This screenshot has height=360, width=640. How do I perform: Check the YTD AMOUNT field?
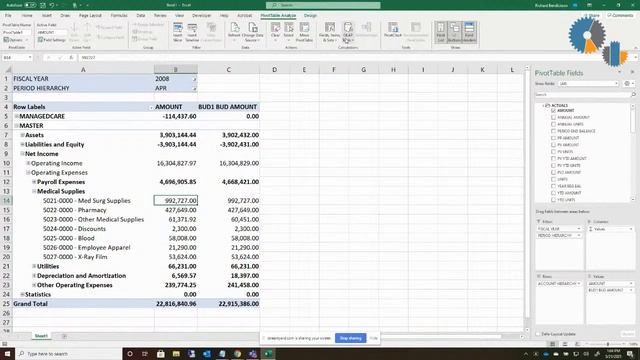553,193
